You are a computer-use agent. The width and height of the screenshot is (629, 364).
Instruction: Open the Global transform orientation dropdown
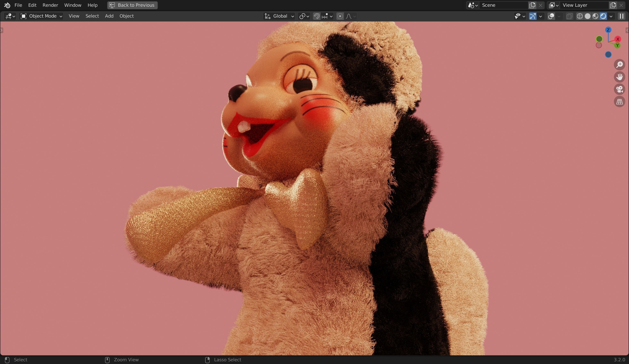pyautogui.click(x=279, y=16)
